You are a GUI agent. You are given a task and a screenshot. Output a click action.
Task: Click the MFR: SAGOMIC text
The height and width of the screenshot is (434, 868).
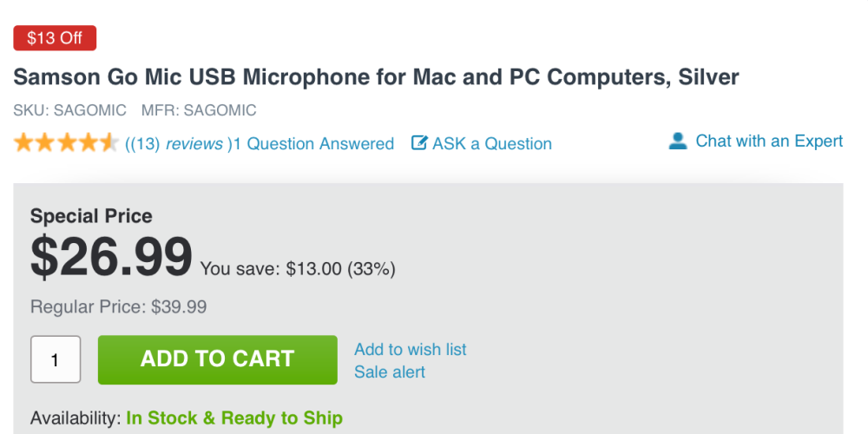click(x=201, y=110)
